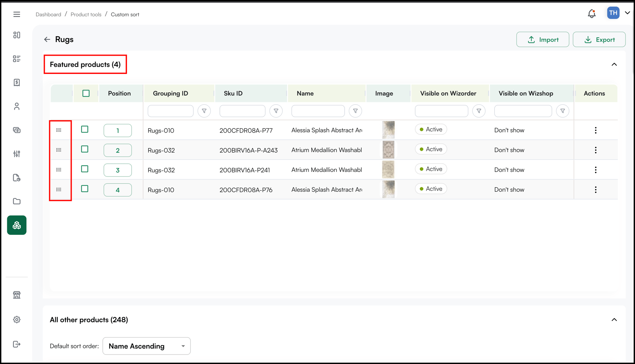Check the select-all checkbox in the table header
635x364 pixels.
tap(86, 93)
